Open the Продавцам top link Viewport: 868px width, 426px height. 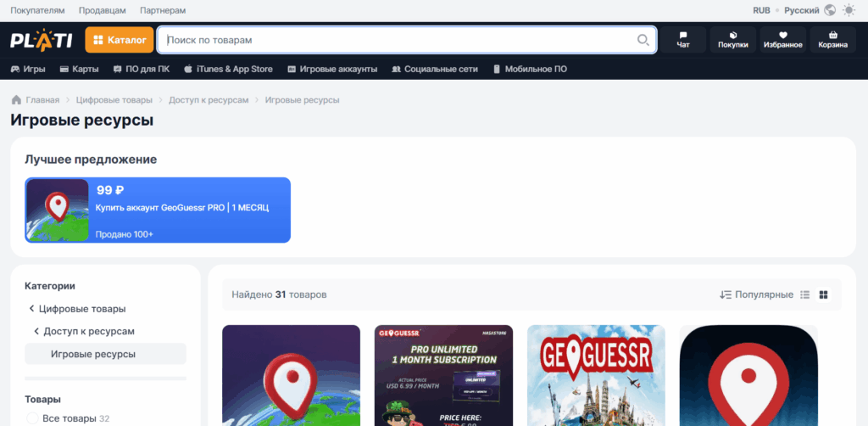click(103, 10)
